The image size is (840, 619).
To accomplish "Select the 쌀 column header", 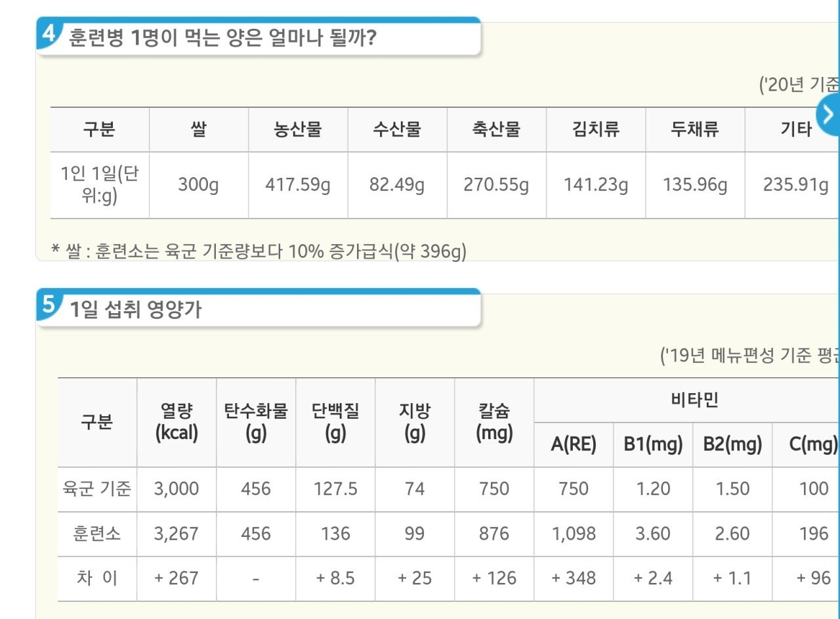I will (198, 129).
